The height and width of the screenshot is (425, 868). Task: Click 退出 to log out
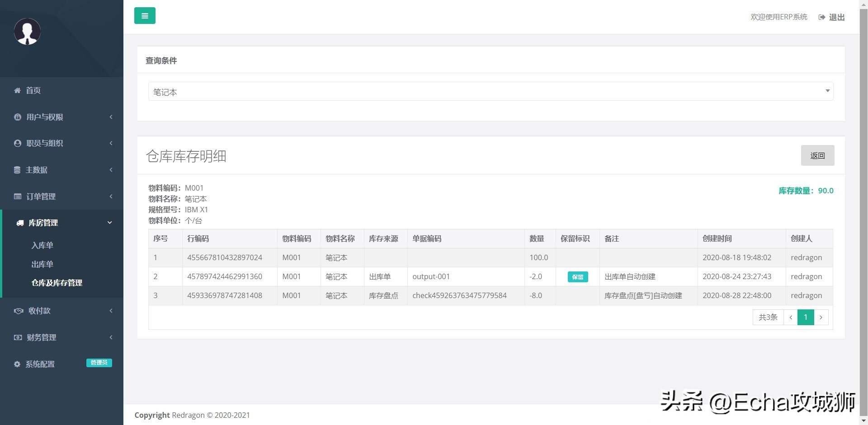(x=837, y=17)
